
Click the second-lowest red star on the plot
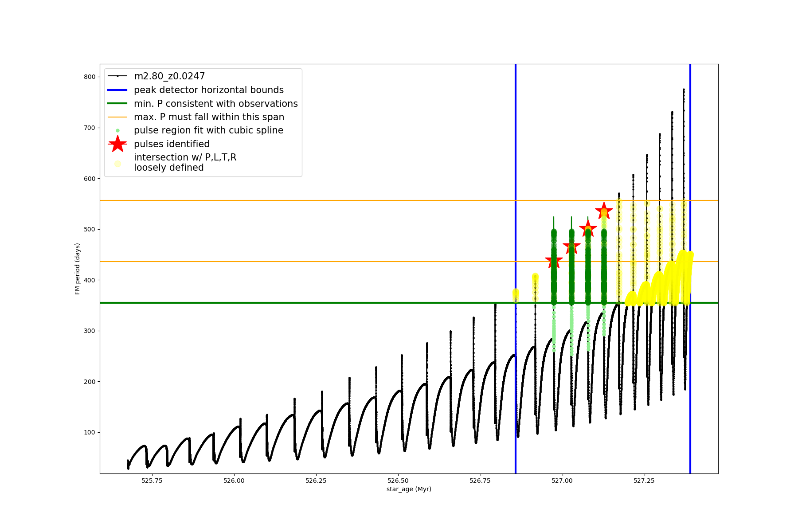coord(571,247)
